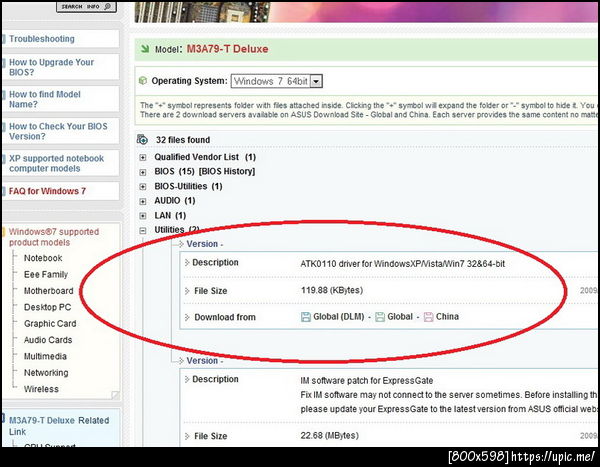
Task: Open How to Check Your BIOS Version link
Action: point(58,131)
